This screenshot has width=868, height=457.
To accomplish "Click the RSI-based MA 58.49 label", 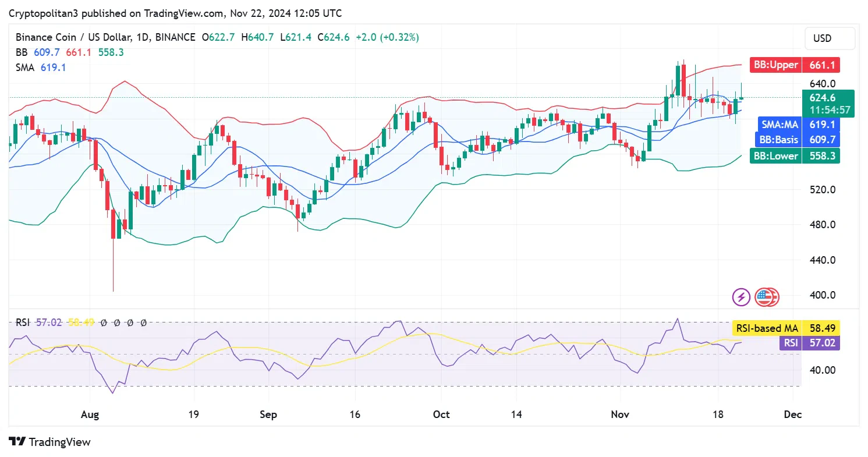I will coord(786,328).
